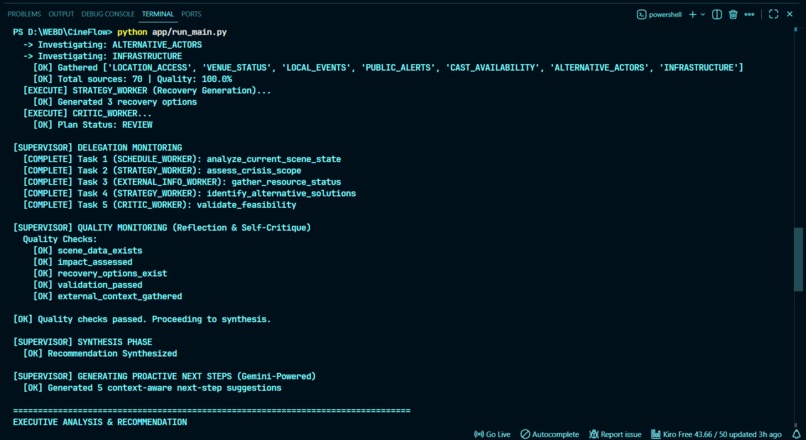Click 'EXECUTIVE ANALYSIS & RECOMMENDATION' heading
806x440 pixels.
click(x=100, y=422)
